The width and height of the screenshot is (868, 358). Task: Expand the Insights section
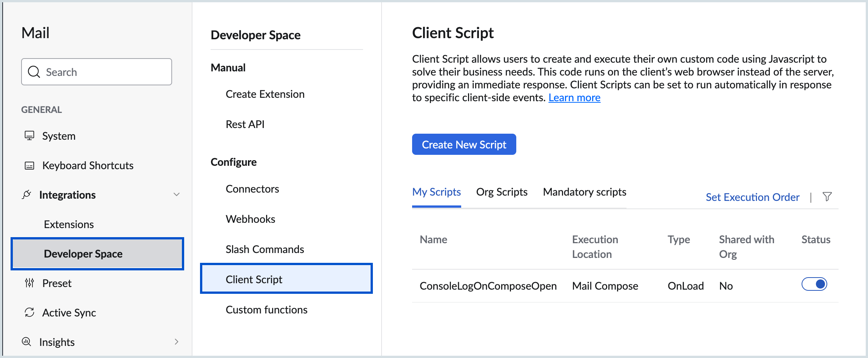click(x=177, y=342)
